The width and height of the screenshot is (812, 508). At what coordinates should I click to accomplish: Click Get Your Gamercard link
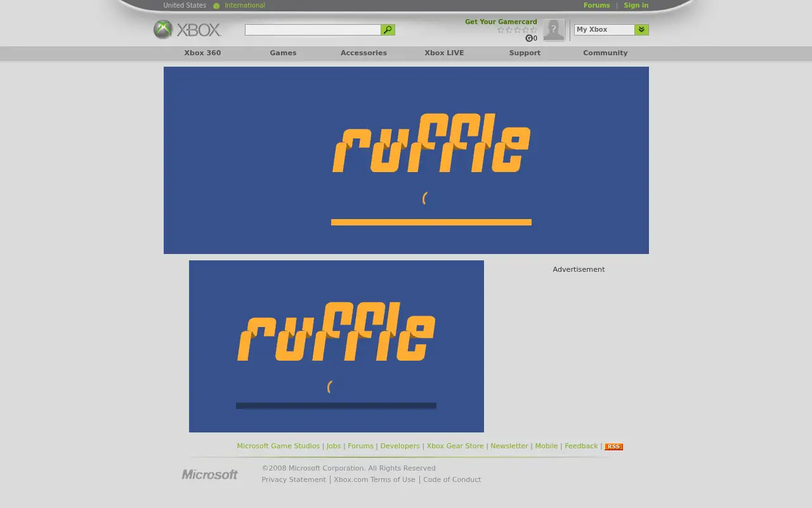pyautogui.click(x=501, y=22)
